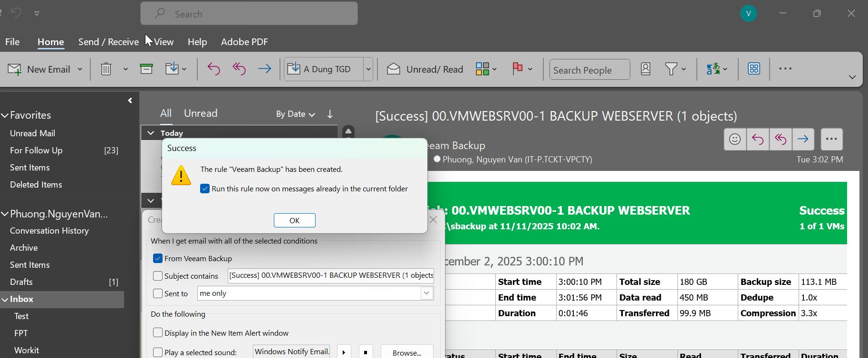Screen dimensions: 868x358
Task: Expand the By Date sort dropdown
Action: coord(295,114)
